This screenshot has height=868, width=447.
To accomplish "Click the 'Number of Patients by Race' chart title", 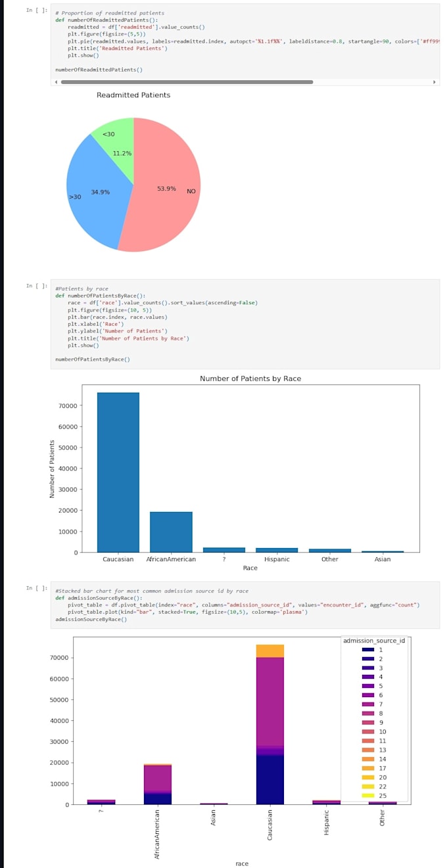I will coord(250,378).
